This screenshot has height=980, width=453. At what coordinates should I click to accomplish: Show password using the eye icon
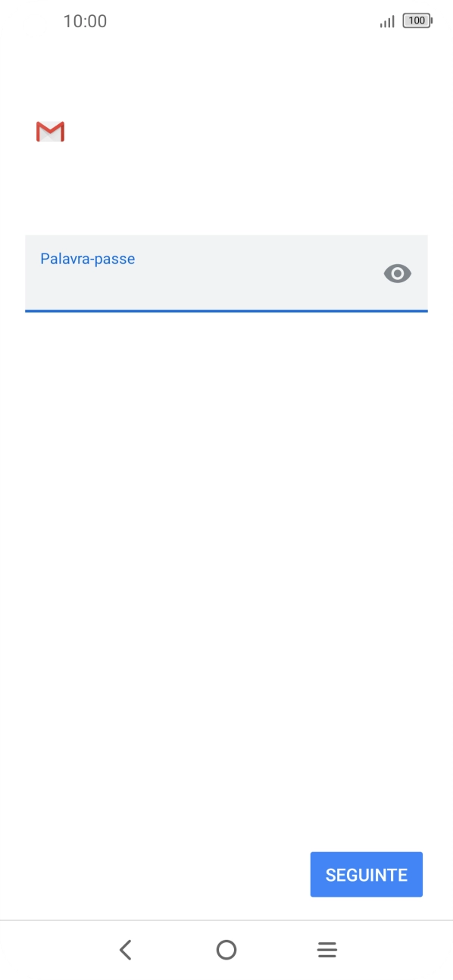pos(398,273)
